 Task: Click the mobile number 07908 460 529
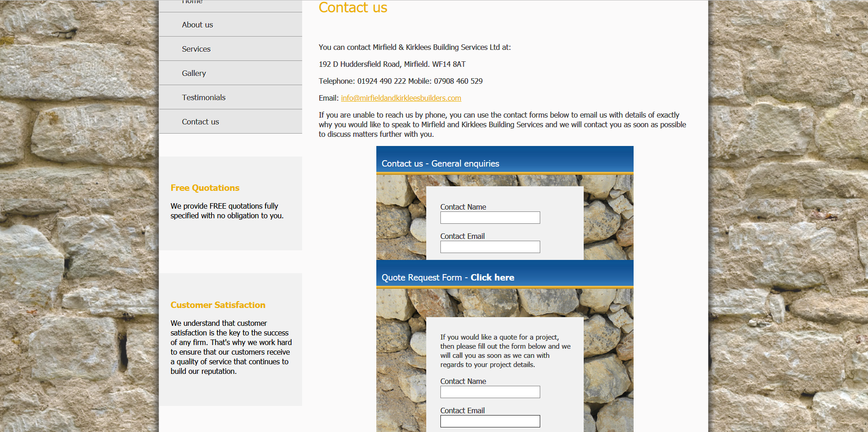pyautogui.click(x=458, y=81)
